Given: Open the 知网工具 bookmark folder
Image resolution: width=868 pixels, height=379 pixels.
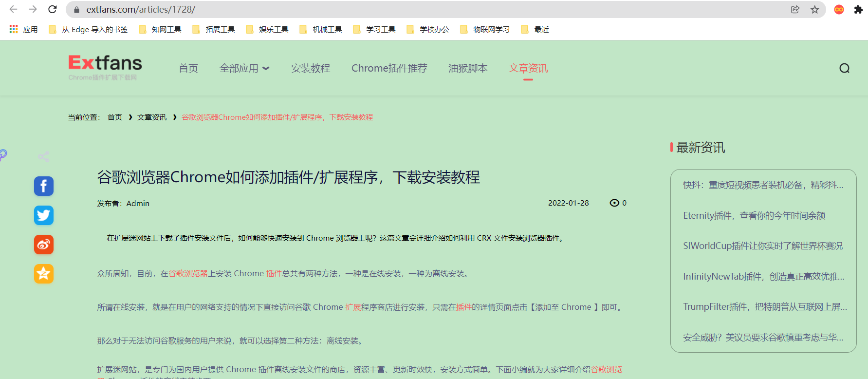Looking at the screenshot, I should pyautogui.click(x=160, y=29).
